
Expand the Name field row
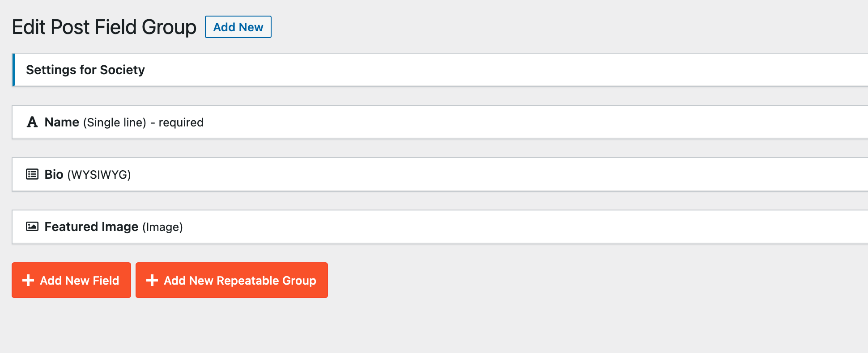coord(440,122)
